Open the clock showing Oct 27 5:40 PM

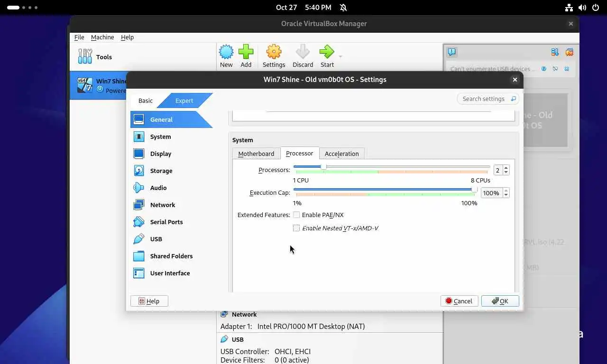coord(303,7)
